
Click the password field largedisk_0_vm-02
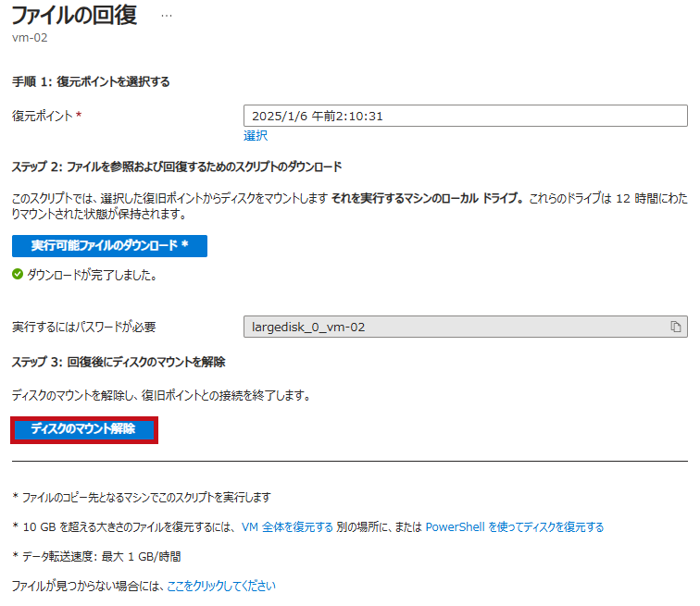[465, 327]
